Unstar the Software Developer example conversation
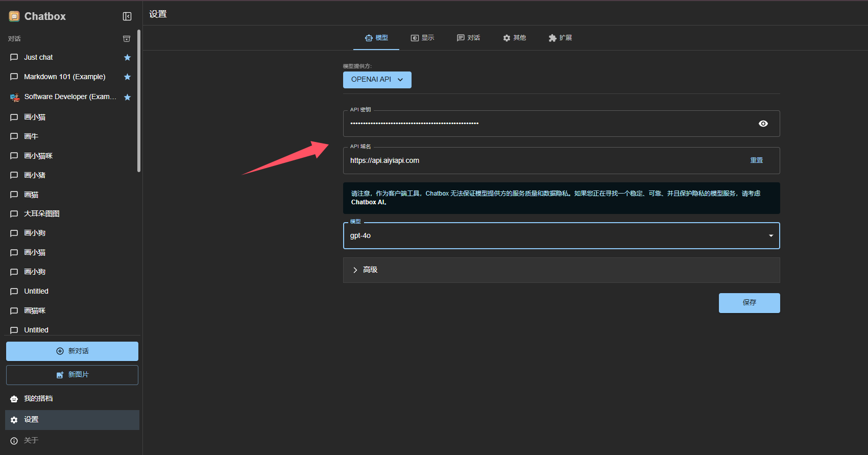This screenshot has height=455, width=868. click(x=128, y=97)
